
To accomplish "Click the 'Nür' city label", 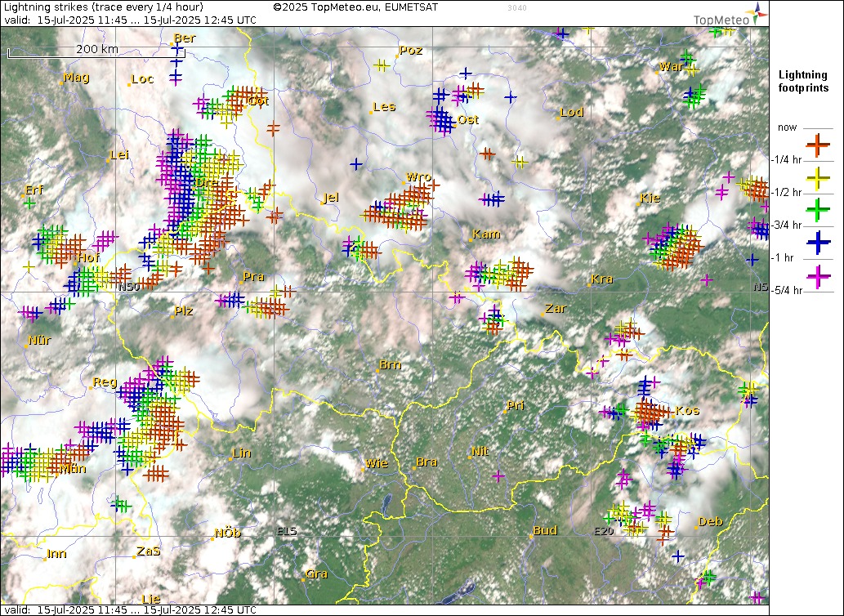I will tap(39, 340).
